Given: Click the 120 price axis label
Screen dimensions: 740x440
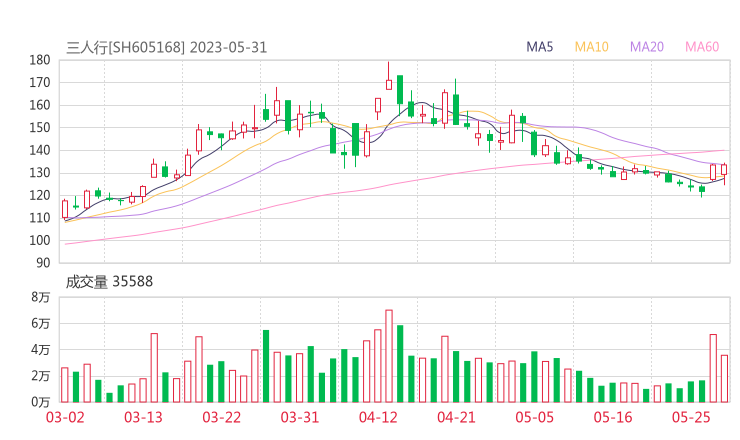Looking at the screenshot, I should coord(40,195).
